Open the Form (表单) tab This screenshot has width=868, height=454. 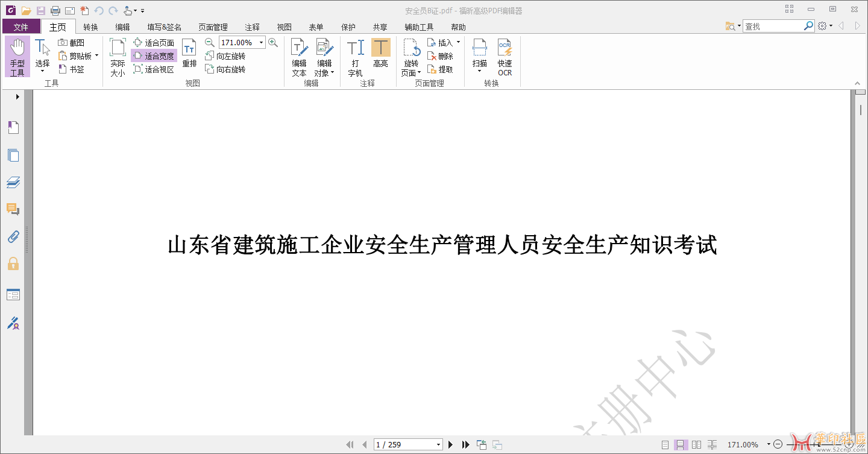[316, 27]
